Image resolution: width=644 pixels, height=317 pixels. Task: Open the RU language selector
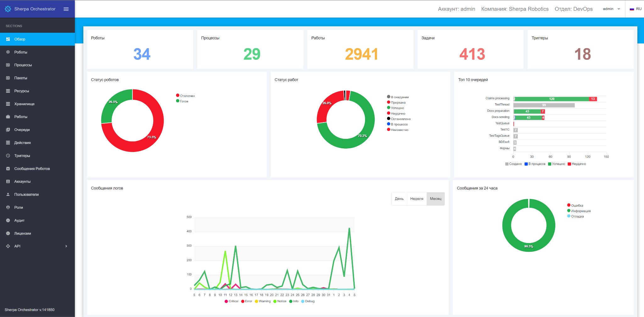(x=636, y=9)
